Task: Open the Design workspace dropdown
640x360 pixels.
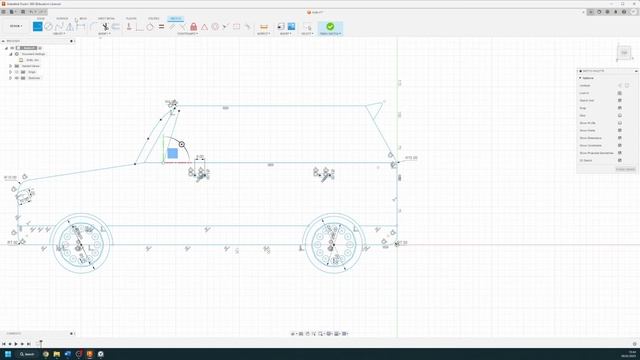Action: (16, 26)
